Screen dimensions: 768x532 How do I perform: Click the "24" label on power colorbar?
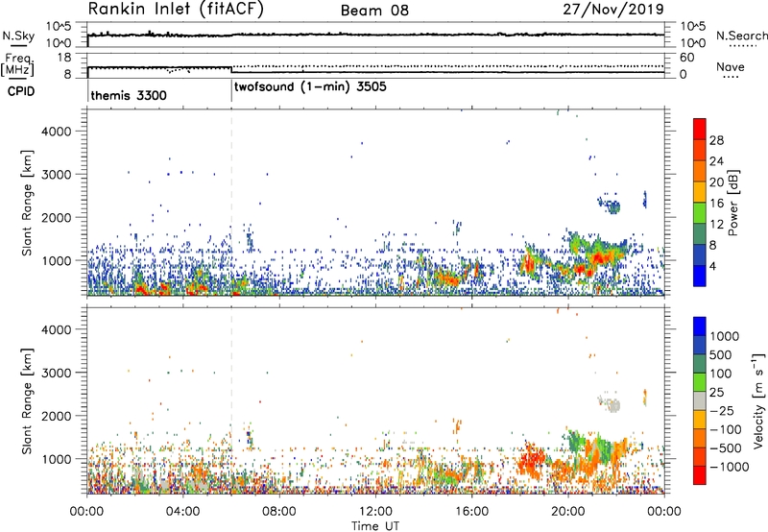pos(716,161)
